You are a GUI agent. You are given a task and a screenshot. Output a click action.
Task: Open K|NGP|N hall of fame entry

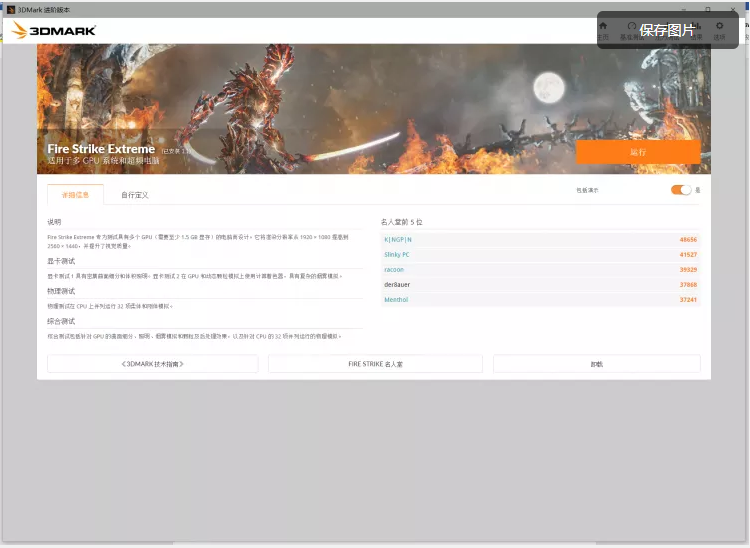398,240
